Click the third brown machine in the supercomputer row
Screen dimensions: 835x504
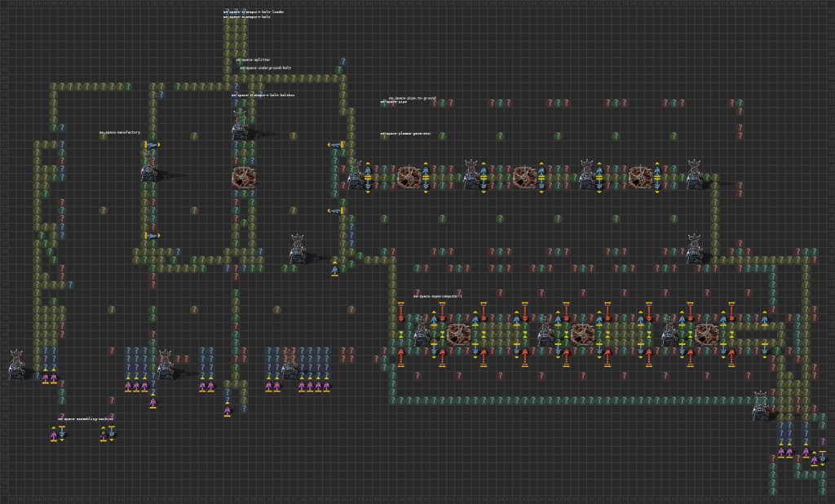coord(706,334)
